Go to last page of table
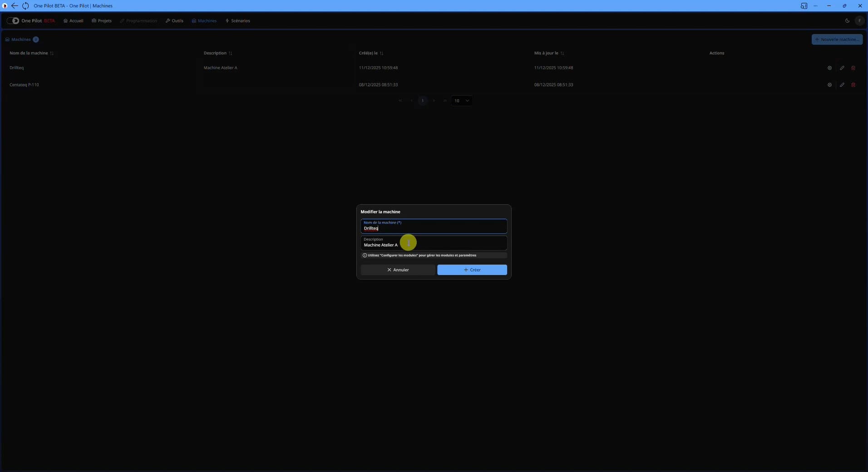 click(x=445, y=101)
